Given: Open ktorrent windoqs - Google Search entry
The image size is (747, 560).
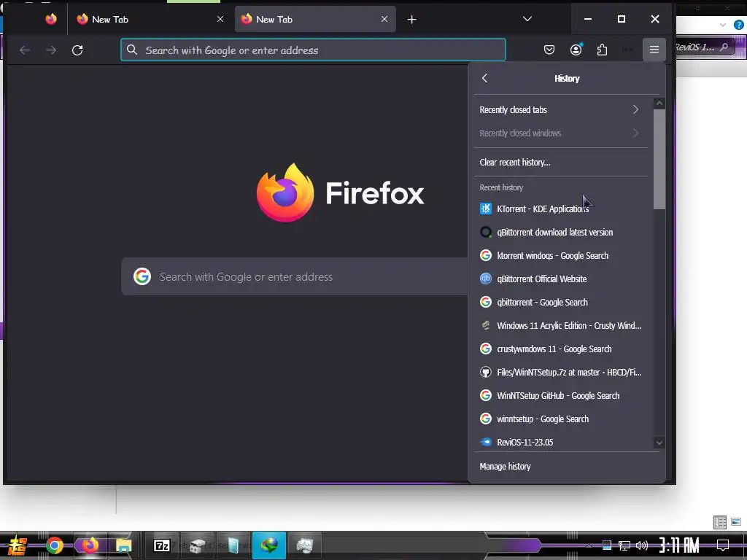Looking at the screenshot, I should (561, 256).
